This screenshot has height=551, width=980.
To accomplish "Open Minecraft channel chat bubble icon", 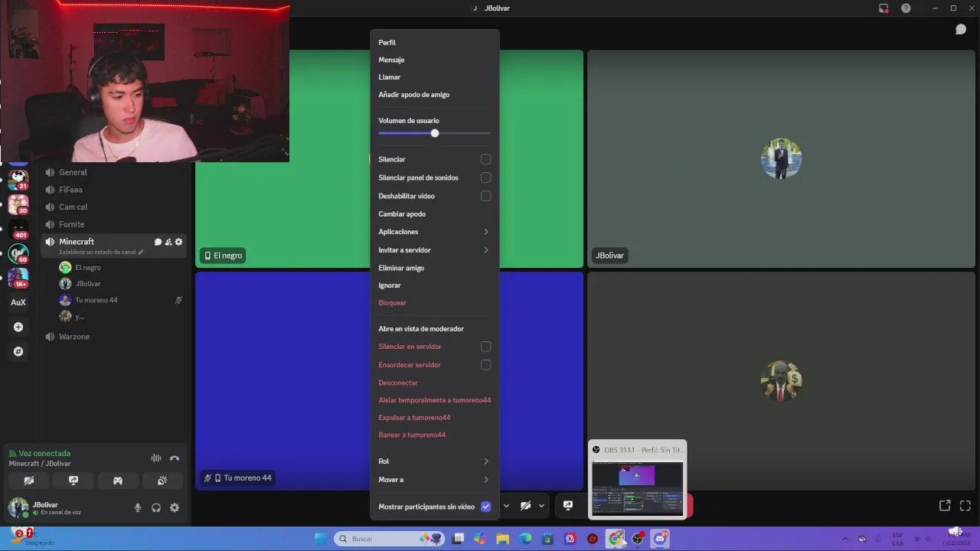I will [x=158, y=242].
